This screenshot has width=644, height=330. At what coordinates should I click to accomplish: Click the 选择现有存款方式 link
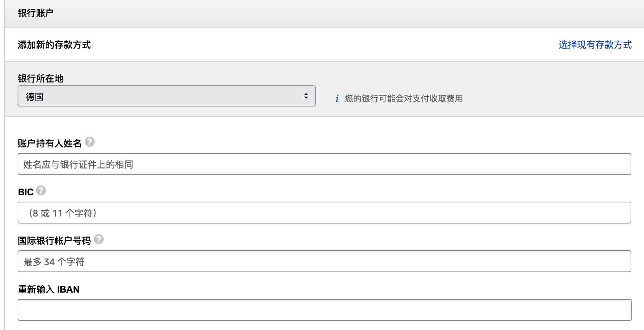click(595, 45)
